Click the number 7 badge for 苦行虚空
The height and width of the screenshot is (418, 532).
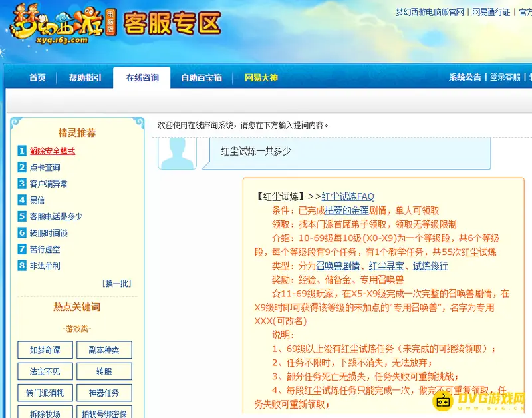click(22, 249)
